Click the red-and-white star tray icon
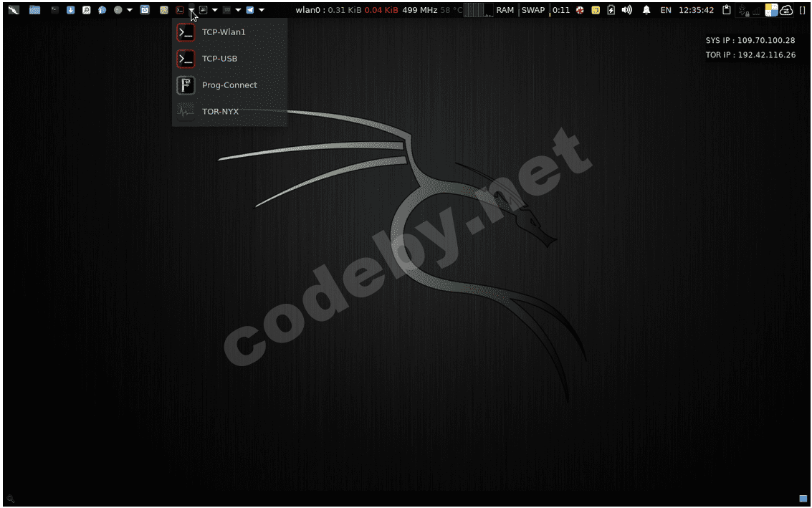Screen dimensions: 812x508 [x=580, y=10]
